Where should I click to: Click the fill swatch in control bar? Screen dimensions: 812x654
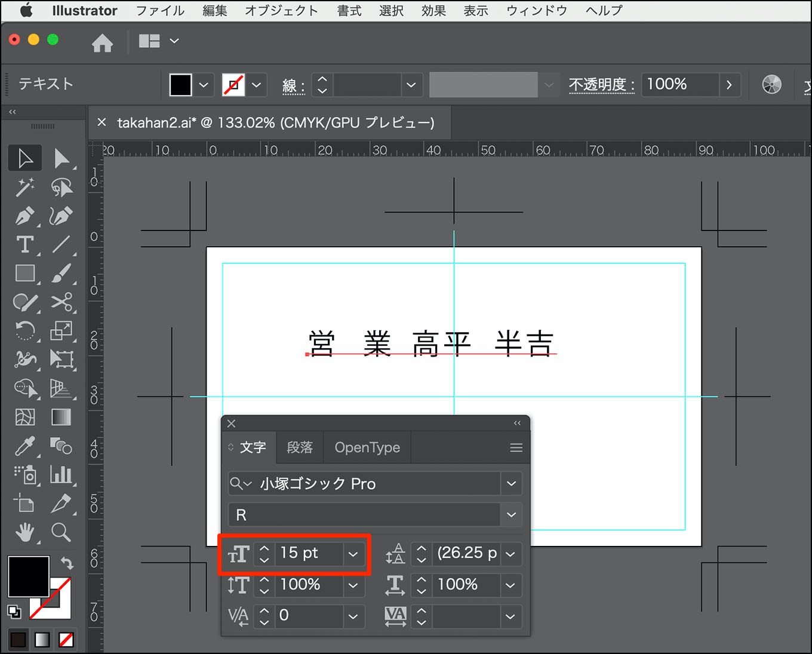(180, 85)
